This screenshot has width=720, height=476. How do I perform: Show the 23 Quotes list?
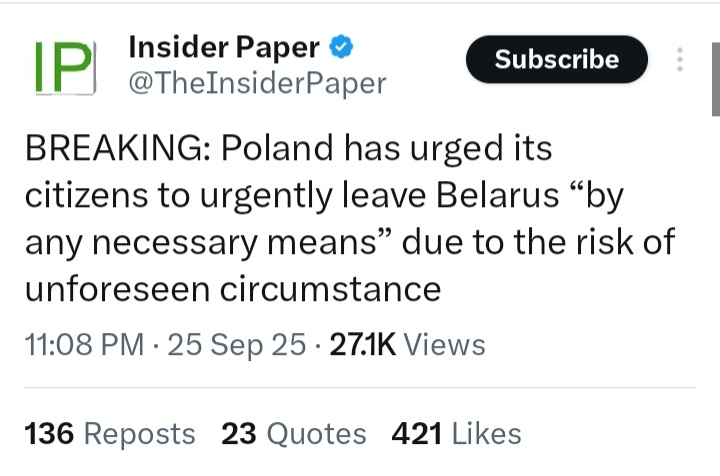click(x=294, y=433)
